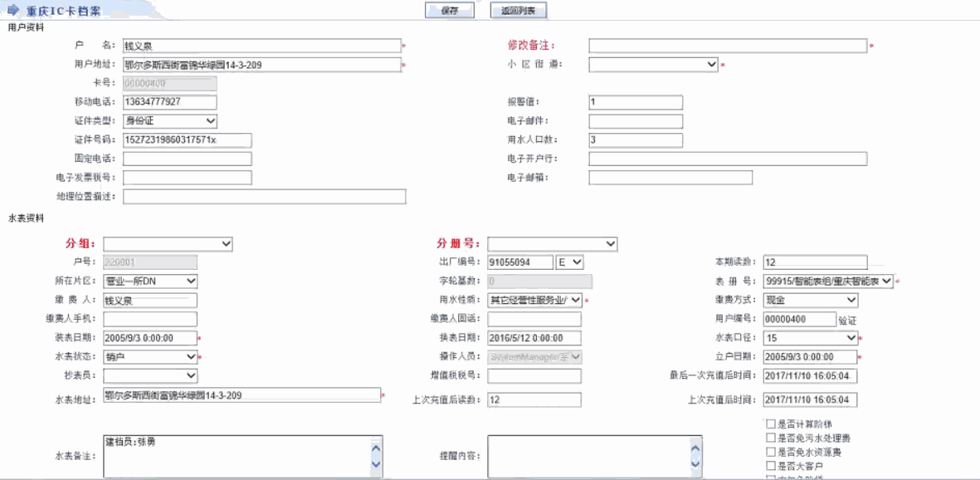This screenshot has height=480, width=980.
Task: Click the 返回列表 button
Action: (x=518, y=11)
